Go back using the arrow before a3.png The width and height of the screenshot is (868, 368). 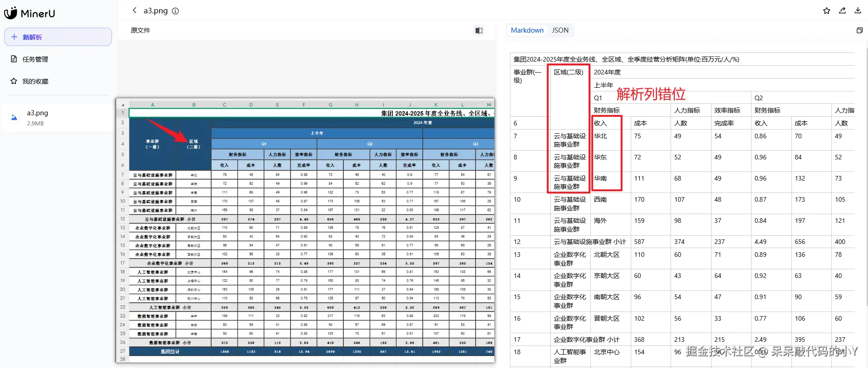[x=134, y=10]
